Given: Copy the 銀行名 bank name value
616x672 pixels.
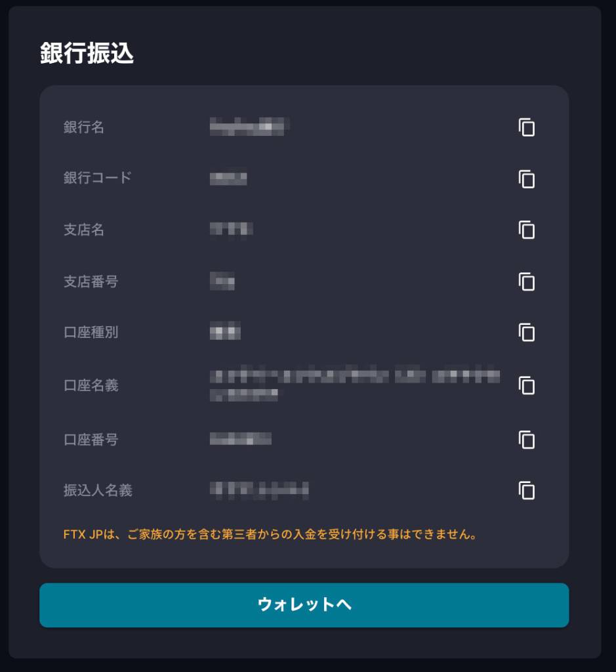Looking at the screenshot, I should pyautogui.click(x=527, y=127).
